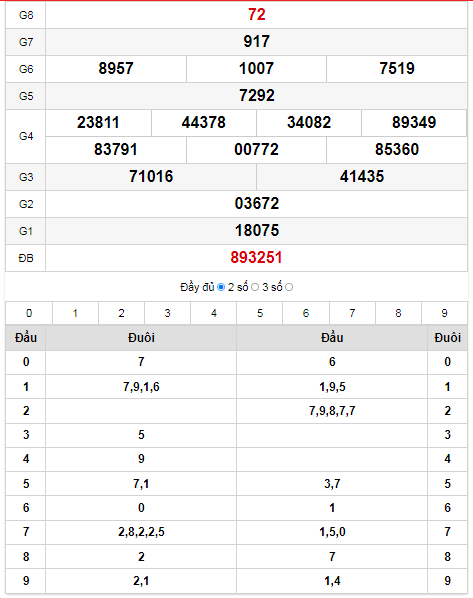Click digit filter tab 9
This screenshot has width=473, height=598.
pyautogui.click(x=444, y=313)
